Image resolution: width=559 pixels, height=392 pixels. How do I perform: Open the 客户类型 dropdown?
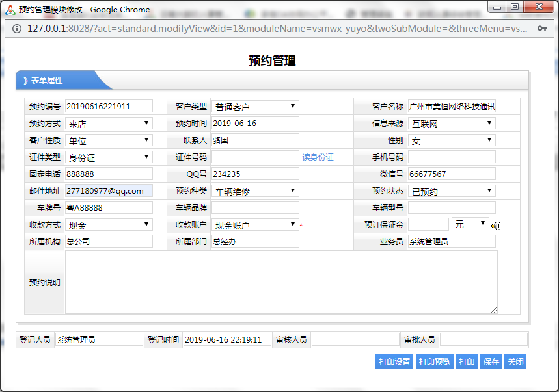click(x=255, y=107)
